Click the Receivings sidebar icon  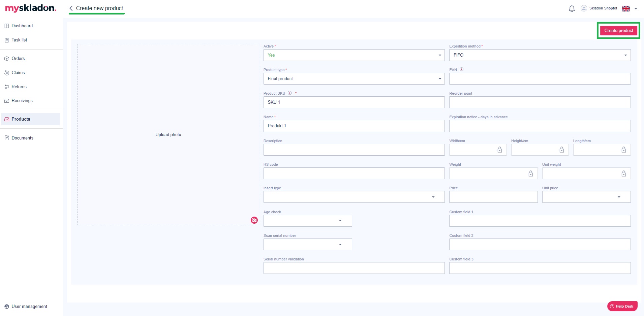[7, 101]
